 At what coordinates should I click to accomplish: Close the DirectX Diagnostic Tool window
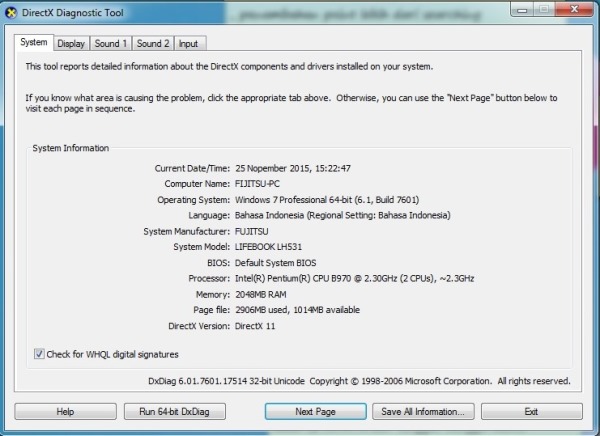coord(574,9)
